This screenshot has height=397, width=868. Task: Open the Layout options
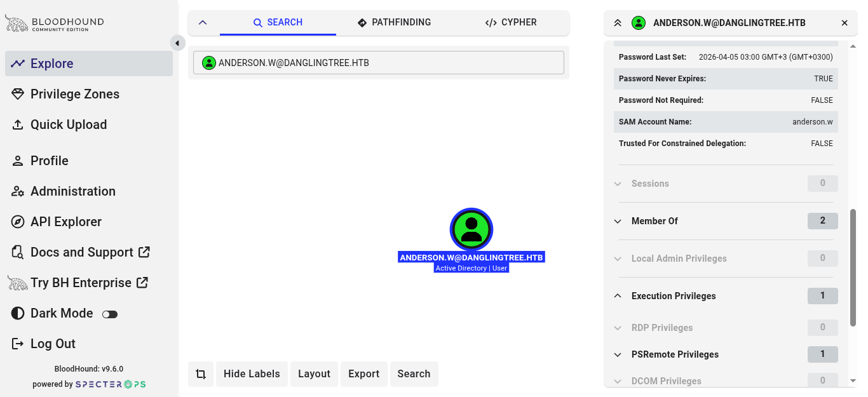(x=315, y=374)
